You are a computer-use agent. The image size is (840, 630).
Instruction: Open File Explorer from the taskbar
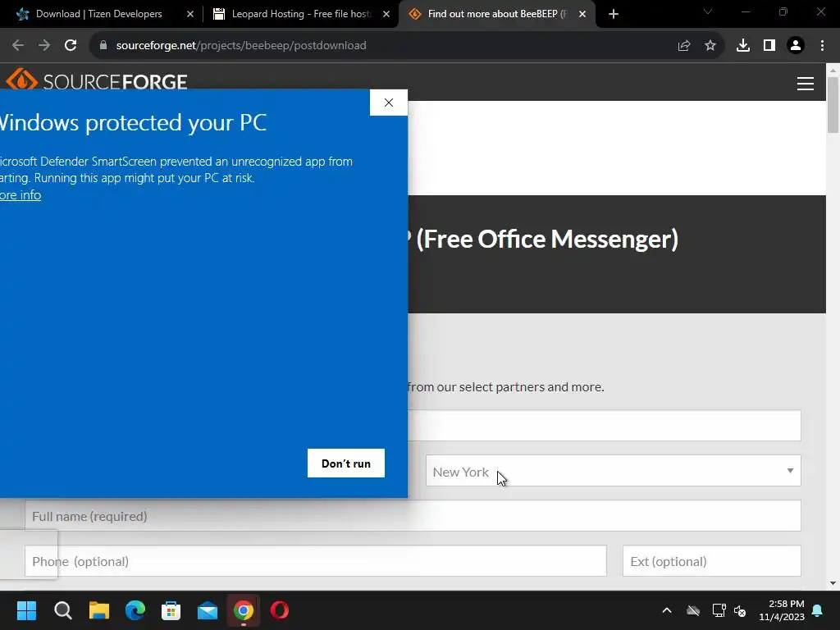99,610
